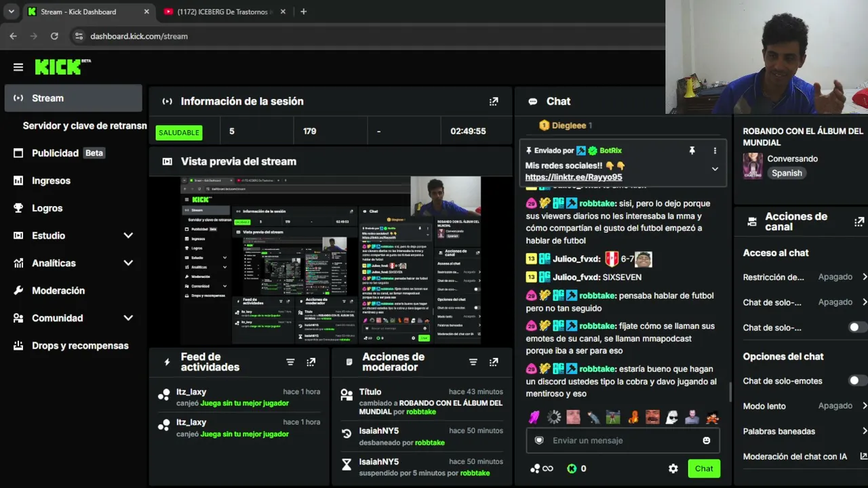Collapse the pinned BotRix message
The height and width of the screenshot is (488, 868).
point(715,169)
